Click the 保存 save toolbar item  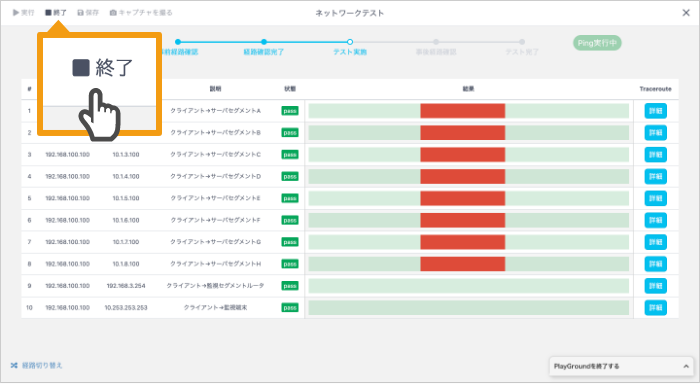click(x=88, y=13)
